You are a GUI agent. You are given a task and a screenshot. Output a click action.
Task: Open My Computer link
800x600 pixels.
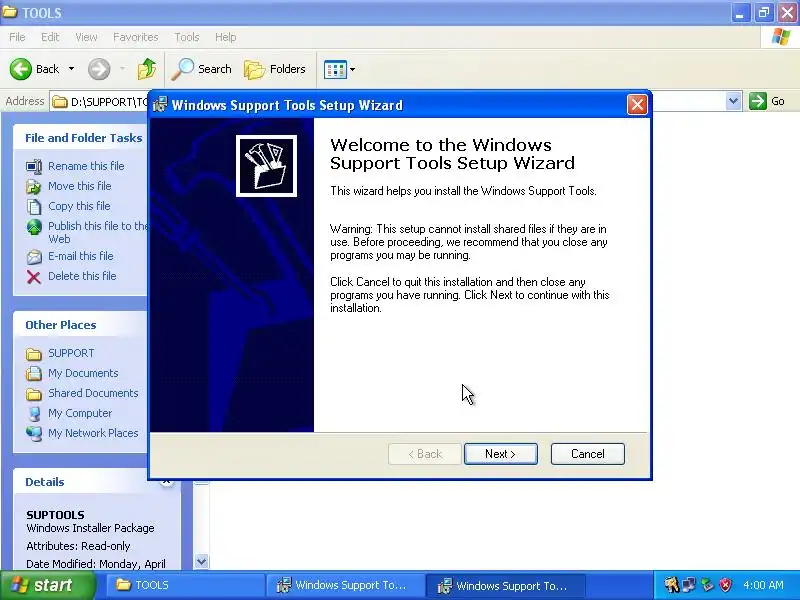(80, 413)
